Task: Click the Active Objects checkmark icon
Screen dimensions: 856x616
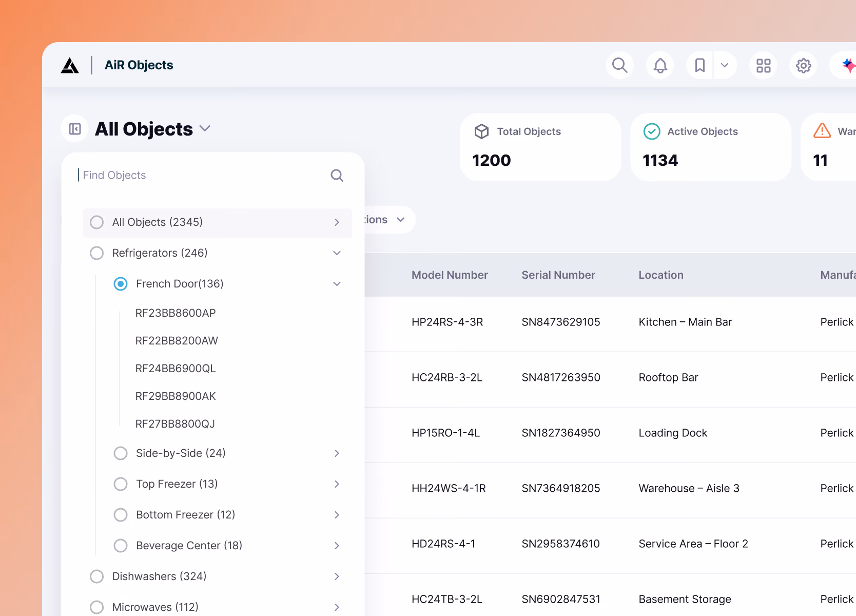Action: click(652, 131)
